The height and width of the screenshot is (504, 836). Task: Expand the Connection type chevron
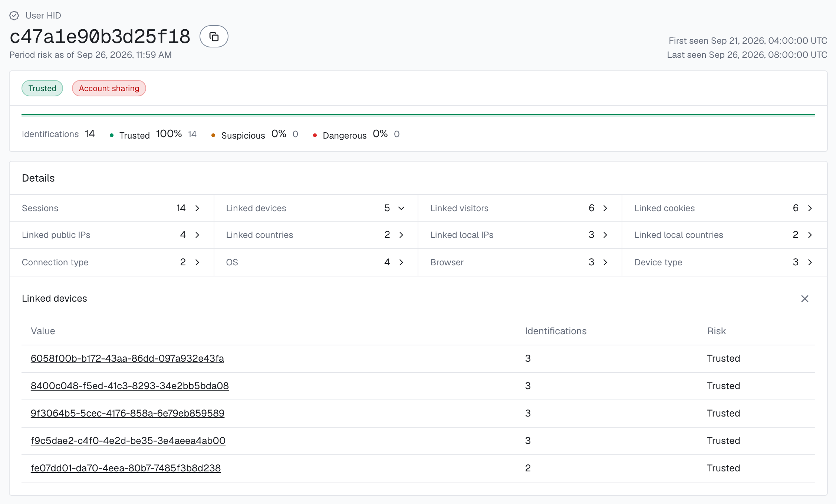click(x=197, y=262)
